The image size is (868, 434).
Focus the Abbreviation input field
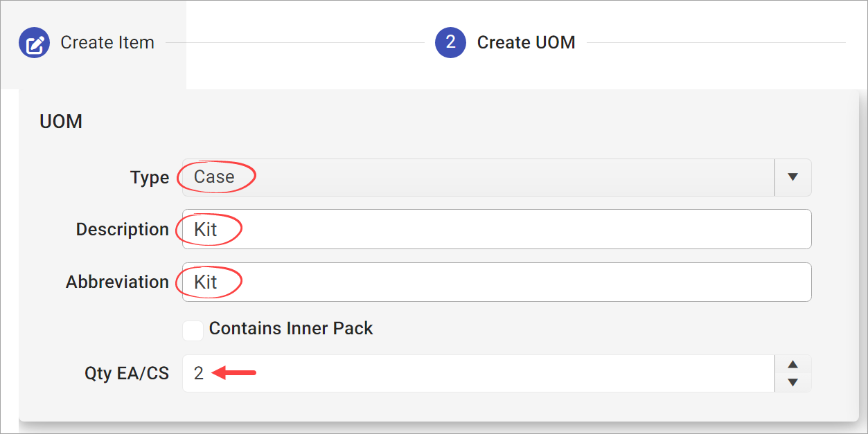(497, 282)
